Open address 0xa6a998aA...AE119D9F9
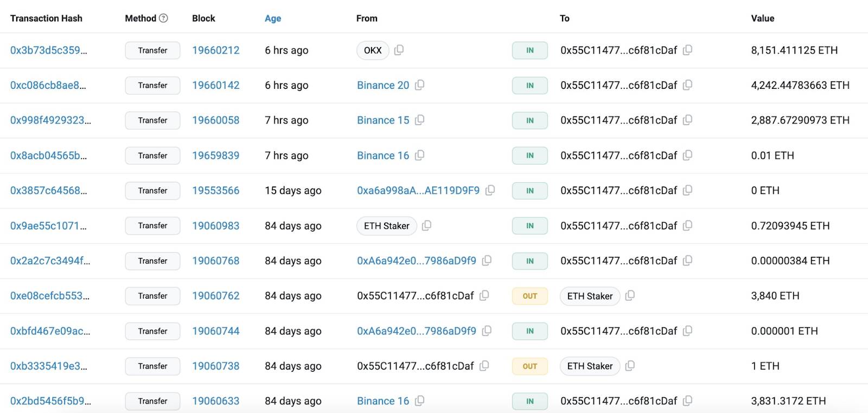This screenshot has height=413, width=868. [418, 190]
